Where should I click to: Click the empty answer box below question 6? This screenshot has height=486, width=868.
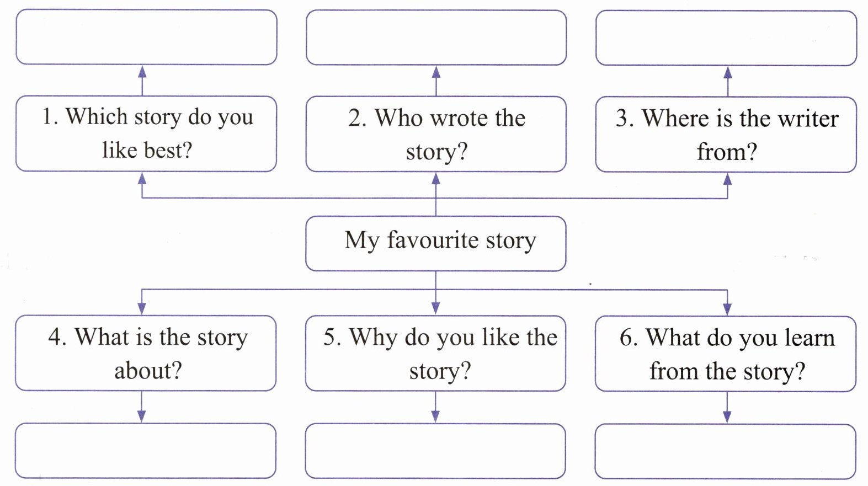pos(726,452)
